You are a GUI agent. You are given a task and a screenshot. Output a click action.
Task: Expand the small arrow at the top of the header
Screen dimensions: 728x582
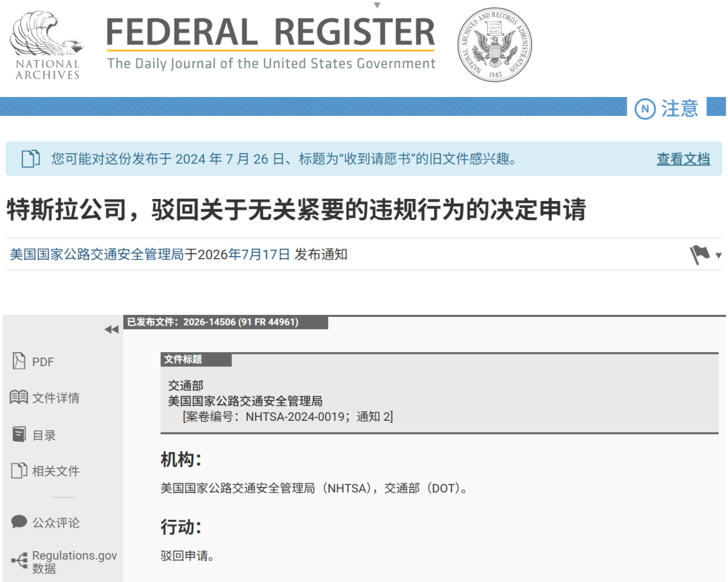(377, 5)
